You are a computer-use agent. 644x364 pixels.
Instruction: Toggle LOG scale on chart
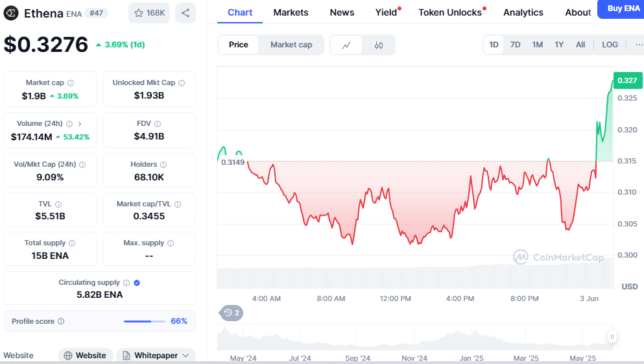click(610, 45)
